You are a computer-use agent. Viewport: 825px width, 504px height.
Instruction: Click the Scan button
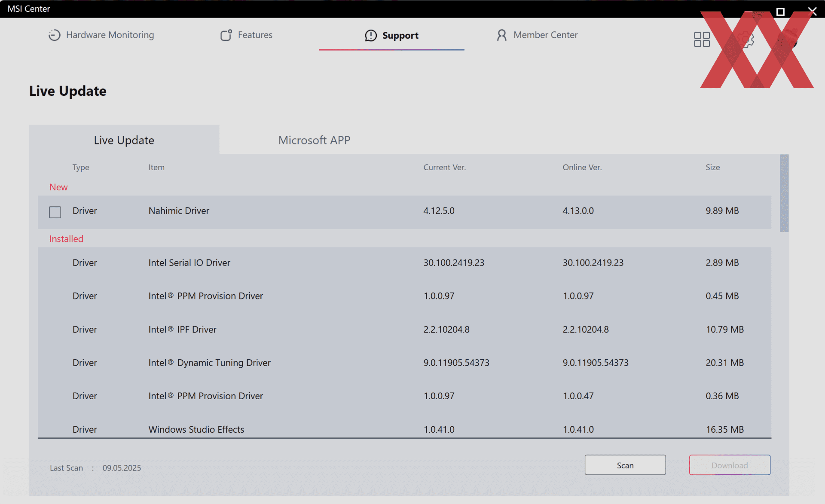tap(625, 465)
